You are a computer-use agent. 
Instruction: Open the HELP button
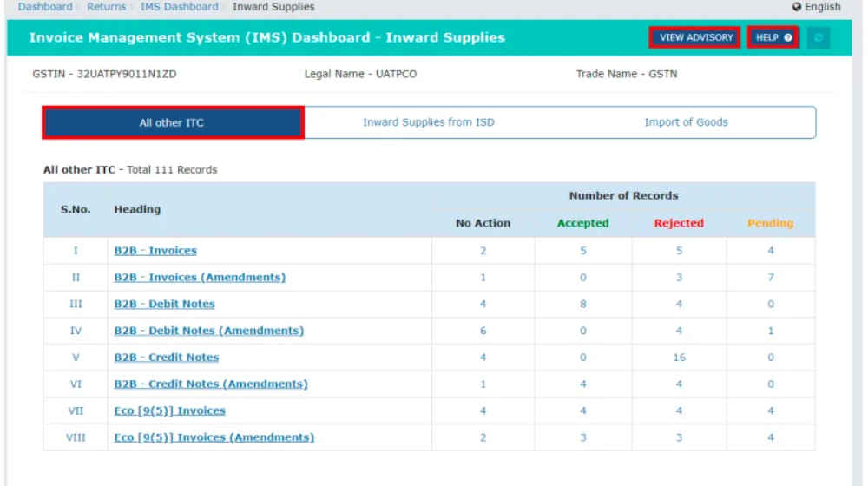pyautogui.click(x=773, y=38)
